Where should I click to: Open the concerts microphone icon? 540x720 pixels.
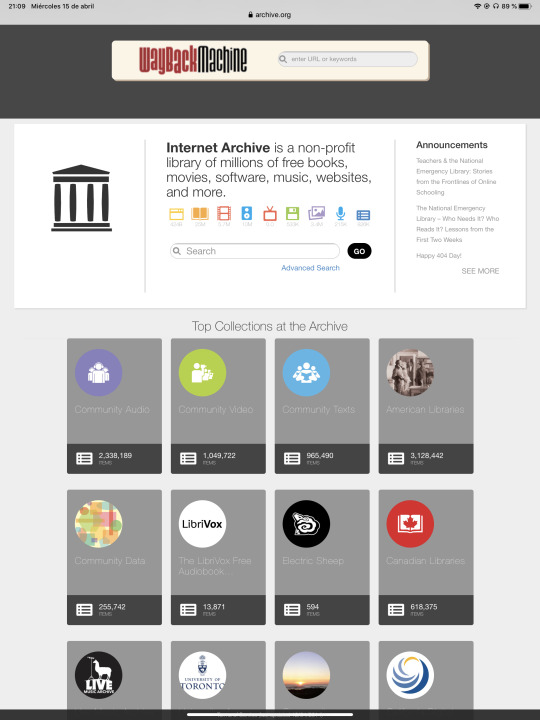pos(340,214)
